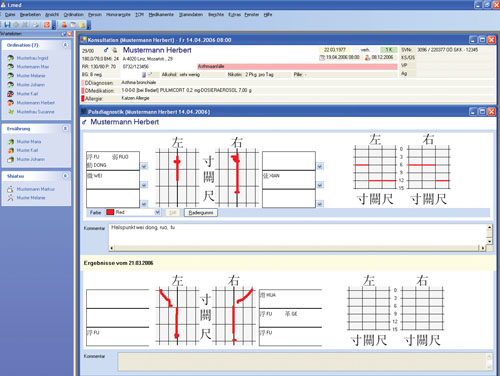Open dropdown arrow beside the FU RUO DONG box
Image resolution: width=500 pixels, height=376 pixels.
[144, 166]
